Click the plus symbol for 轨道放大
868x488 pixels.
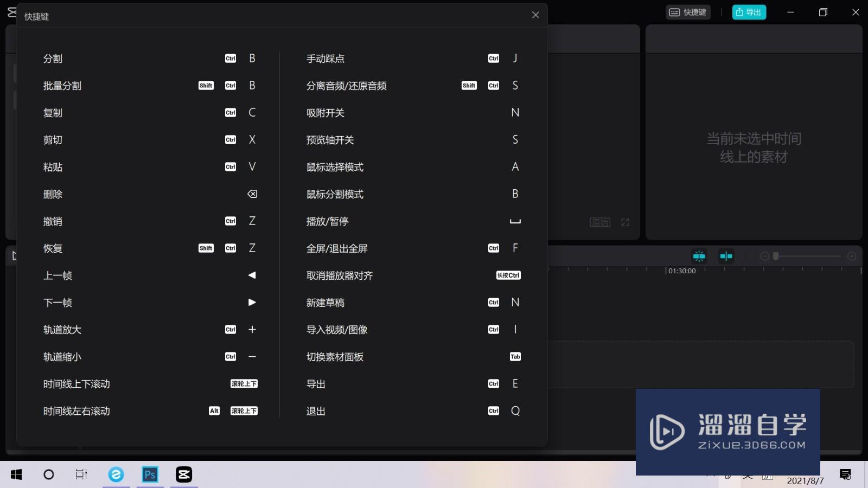[x=252, y=330]
